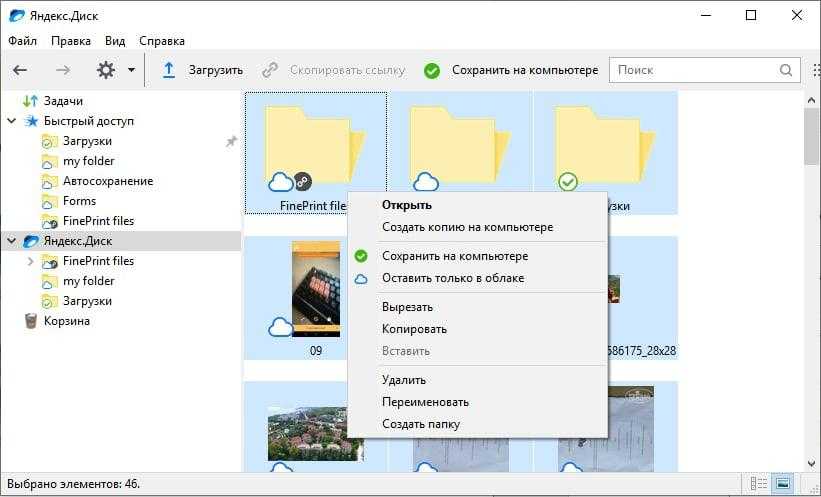Select the aerial town photo thumbnail
The height and width of the screenshot is (497, 821).
(315, 434)
